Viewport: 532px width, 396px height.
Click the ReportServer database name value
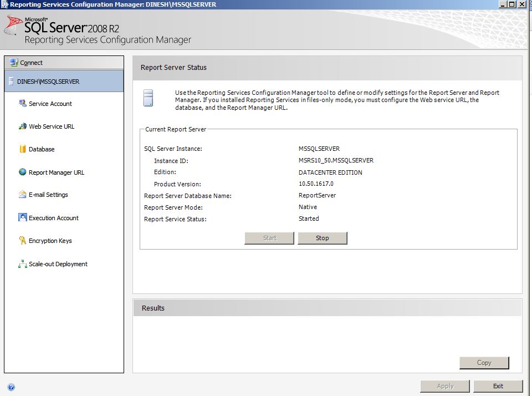click(x=317, y=195)
